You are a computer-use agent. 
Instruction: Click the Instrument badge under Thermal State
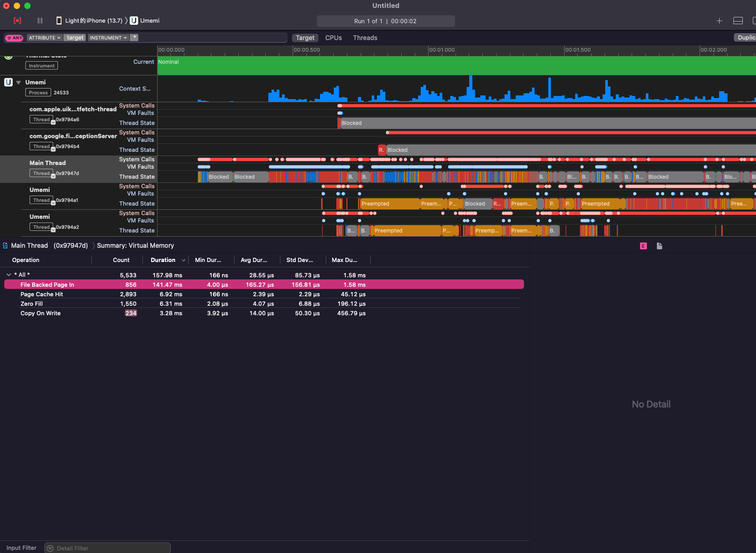pos(42,66)
